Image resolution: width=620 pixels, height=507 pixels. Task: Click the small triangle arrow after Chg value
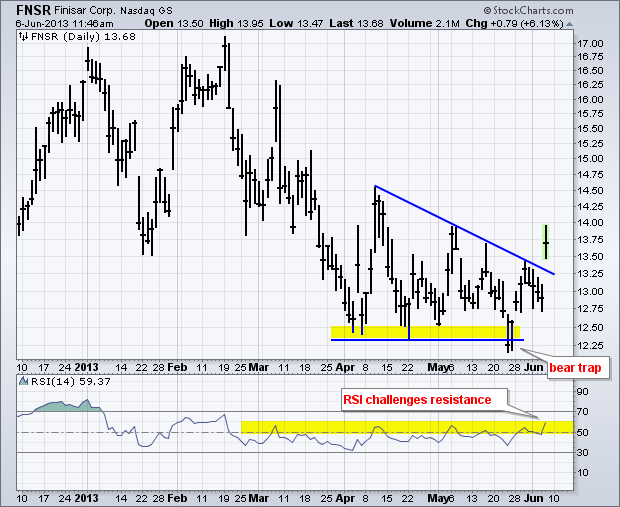tap(569, 25)
